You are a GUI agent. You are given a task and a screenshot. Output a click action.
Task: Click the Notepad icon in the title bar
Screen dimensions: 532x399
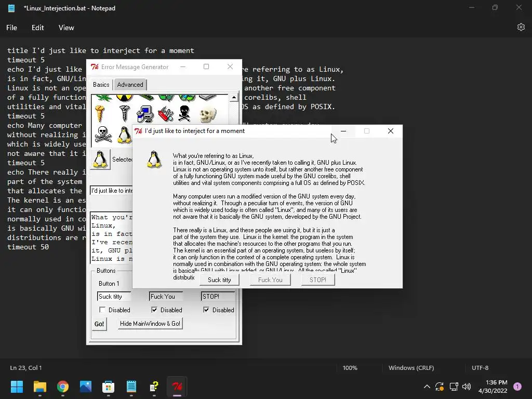tap(11, 8)
